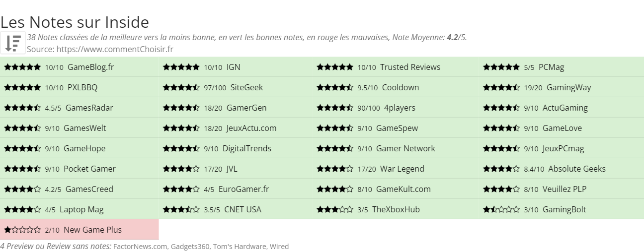Click CNET USA star rating icon
The width and height of the screenshot is (644, 252).
point(181,209)
